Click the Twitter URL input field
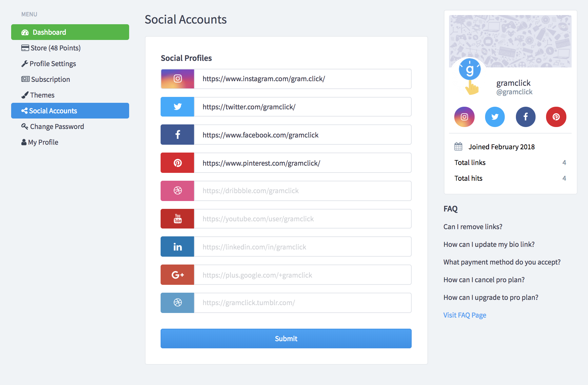This screenshot has height=385, width=588. pos(303,107)
